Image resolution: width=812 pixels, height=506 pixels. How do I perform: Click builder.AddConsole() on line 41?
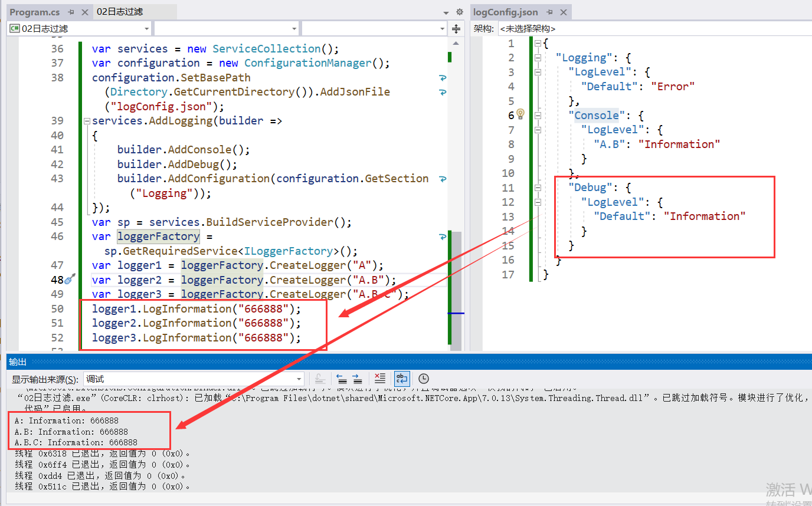[184, 150]
